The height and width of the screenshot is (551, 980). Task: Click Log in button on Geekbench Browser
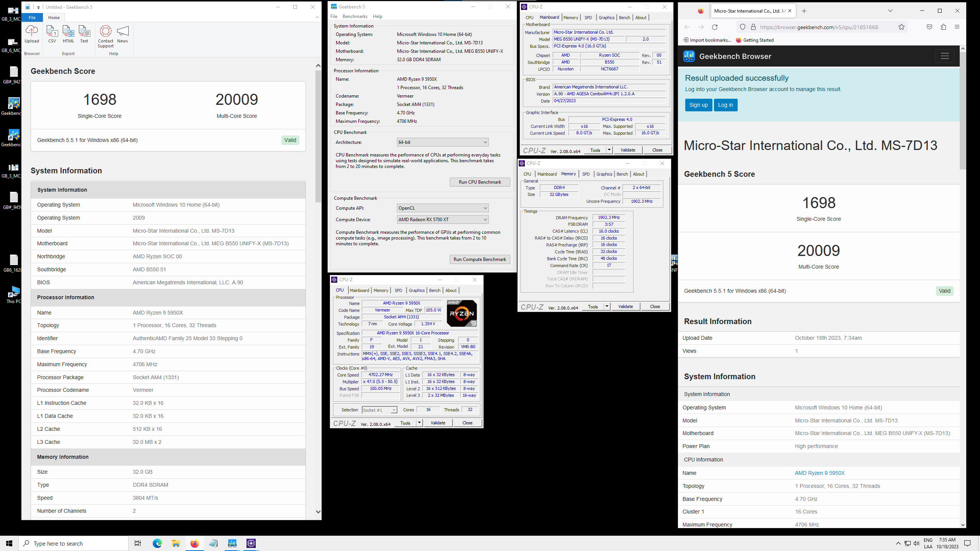[x=725, y=105]
